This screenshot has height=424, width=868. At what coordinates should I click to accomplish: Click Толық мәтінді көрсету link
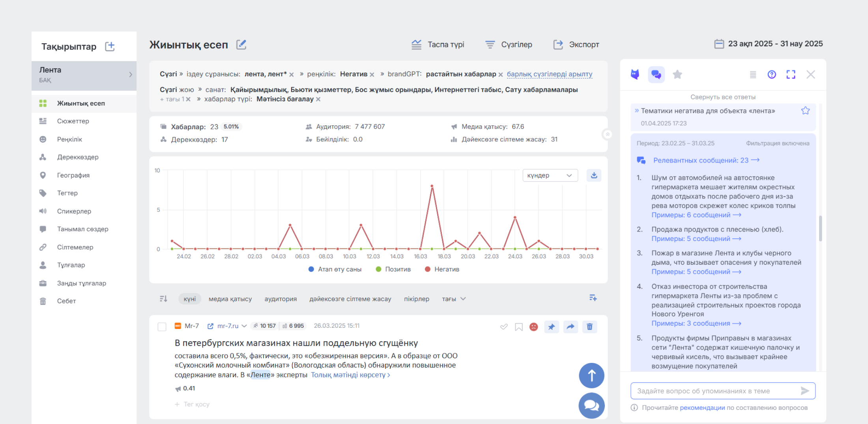coord(350,375)
